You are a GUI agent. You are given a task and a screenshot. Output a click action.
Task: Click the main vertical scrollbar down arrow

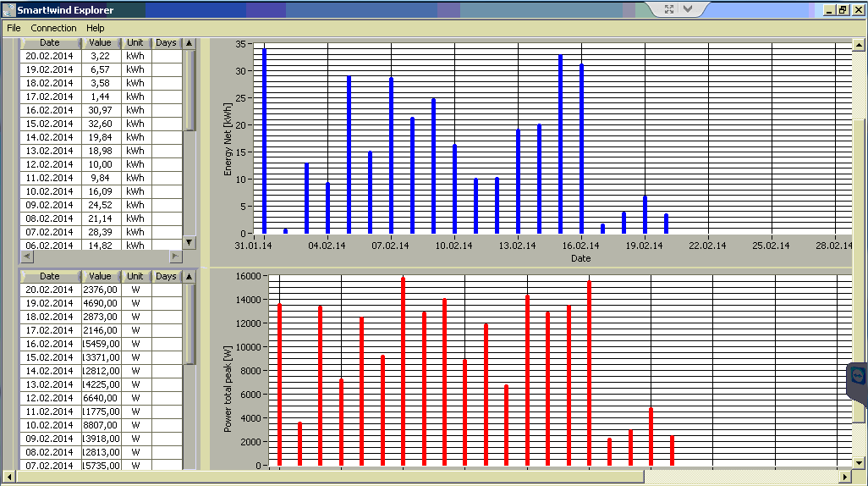click(x=860, y=463)
